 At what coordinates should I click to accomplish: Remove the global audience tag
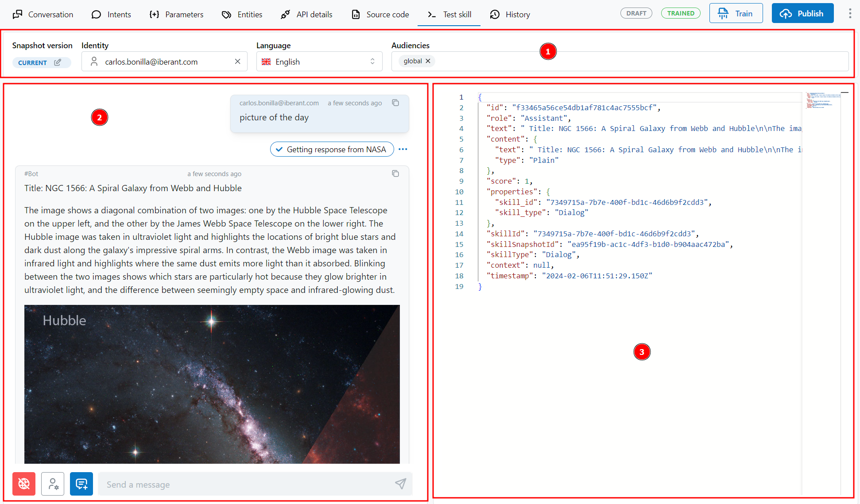coord(428,61)
